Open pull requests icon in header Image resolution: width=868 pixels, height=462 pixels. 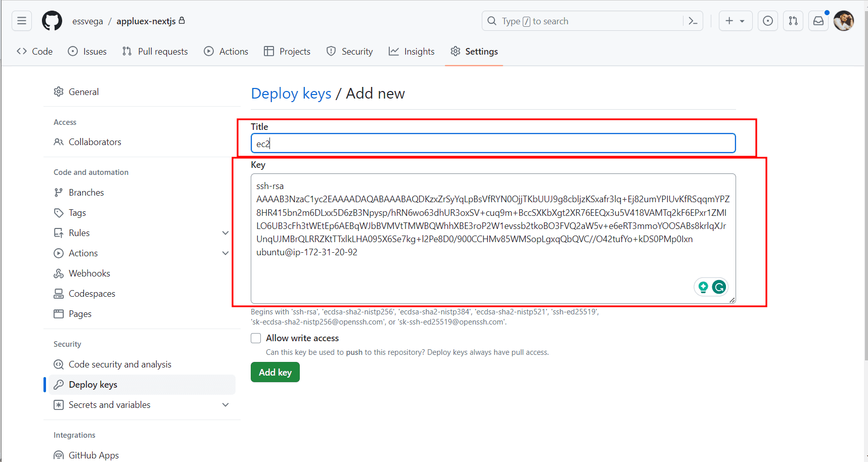(x=793, y=21)
